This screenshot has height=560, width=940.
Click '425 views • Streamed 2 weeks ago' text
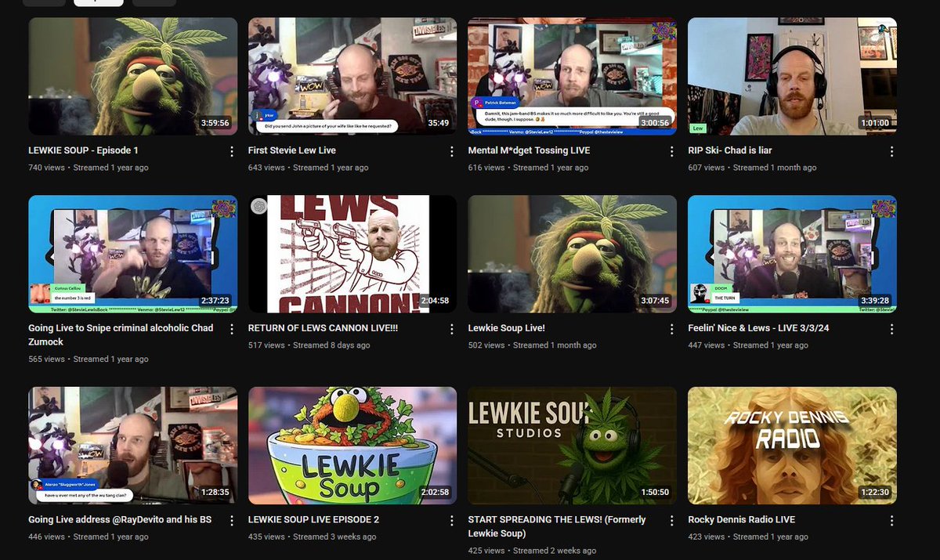click(x=532, y=551)
